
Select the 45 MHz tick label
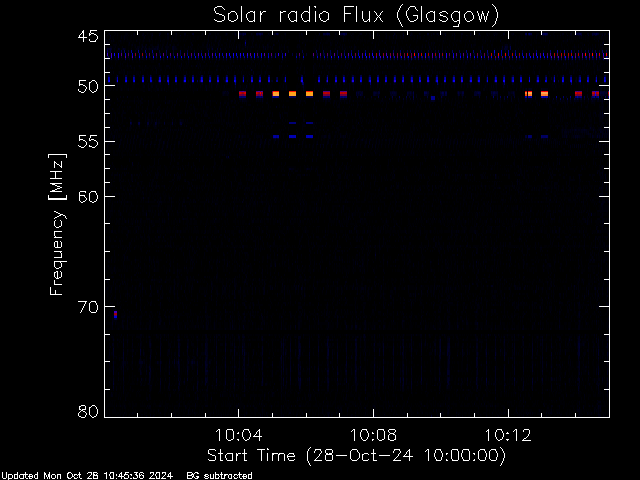point(88,36)
